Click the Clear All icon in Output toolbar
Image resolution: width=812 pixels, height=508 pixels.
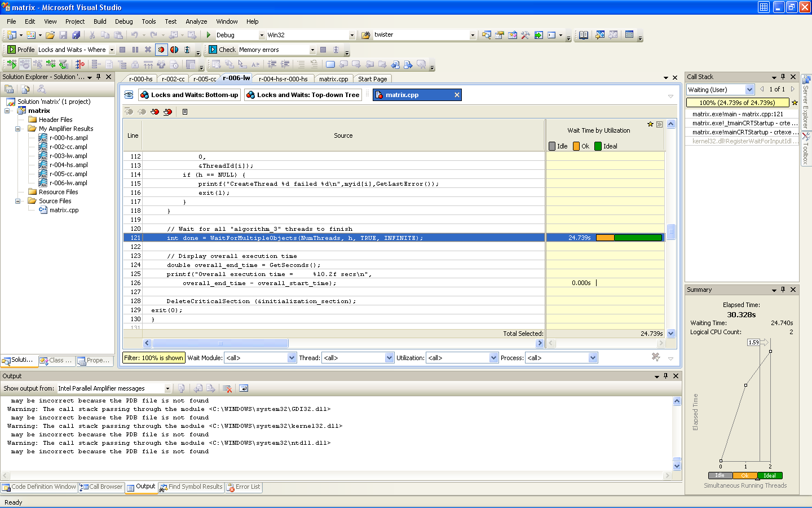point(227,388)
